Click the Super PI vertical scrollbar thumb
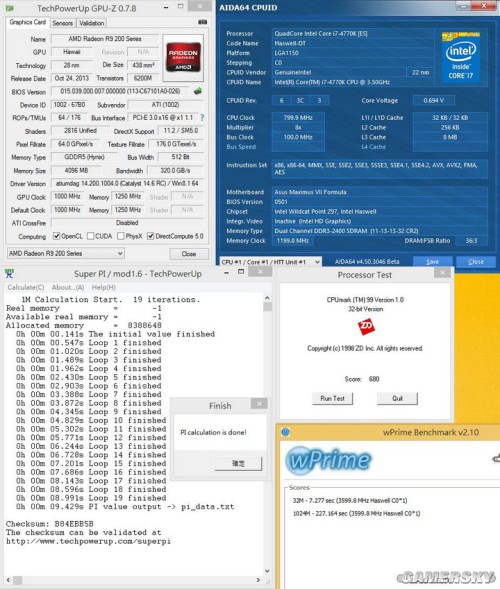Screen dimensions: 500x589 coord(267,307)
